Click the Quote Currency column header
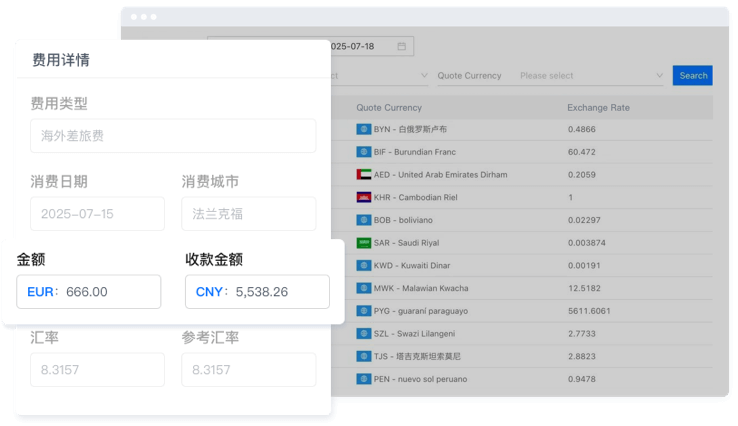This screenshot has width=738, height=426. (x=389, y=107)
